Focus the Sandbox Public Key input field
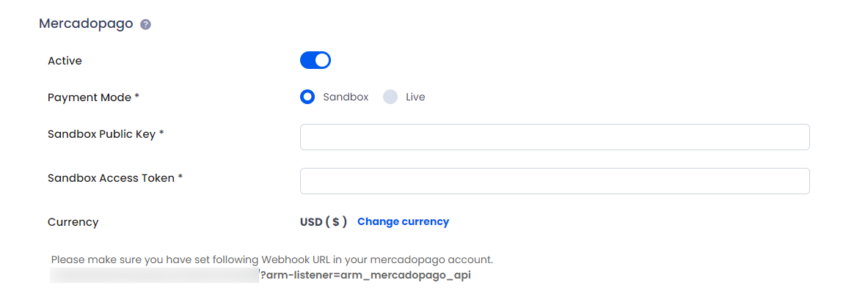868x302 pixels. coord(555,137)
